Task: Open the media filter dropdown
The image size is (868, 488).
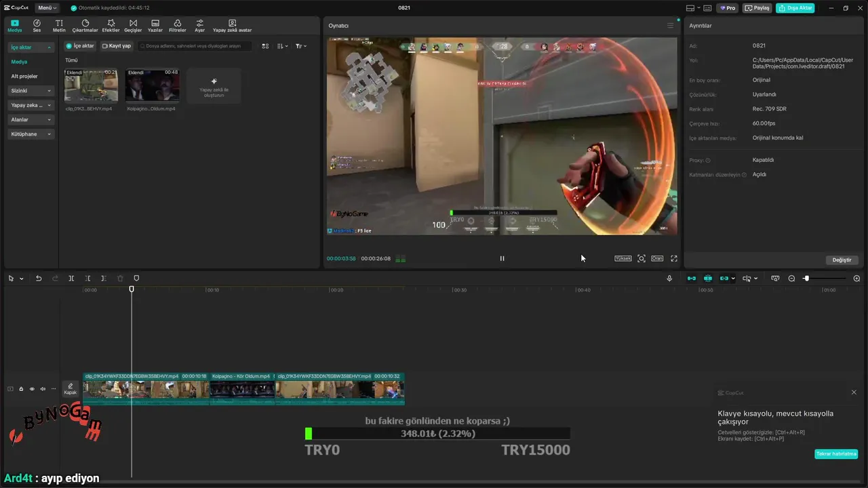Action: point(301,46)
